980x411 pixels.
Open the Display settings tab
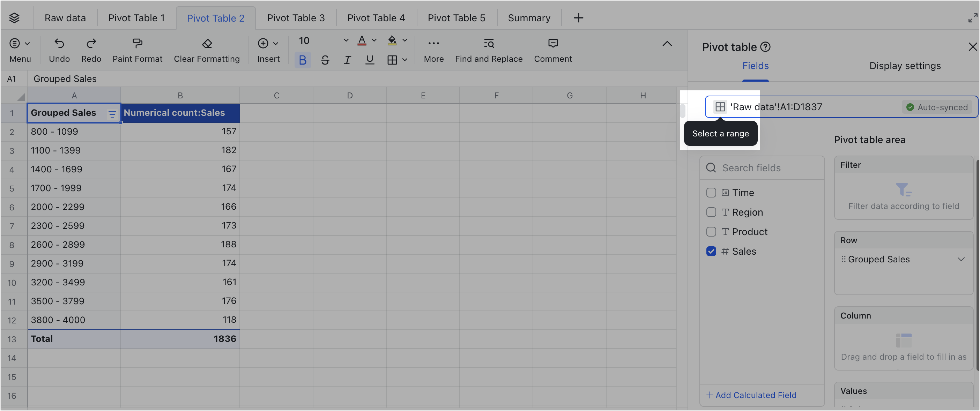tap(905, 66)
